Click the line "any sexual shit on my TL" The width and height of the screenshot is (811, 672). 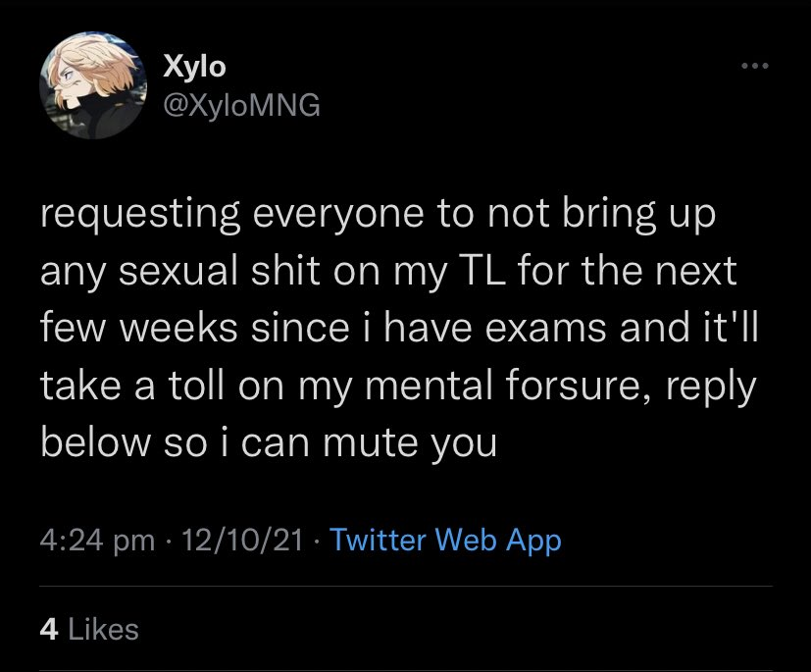coord(387,274)
